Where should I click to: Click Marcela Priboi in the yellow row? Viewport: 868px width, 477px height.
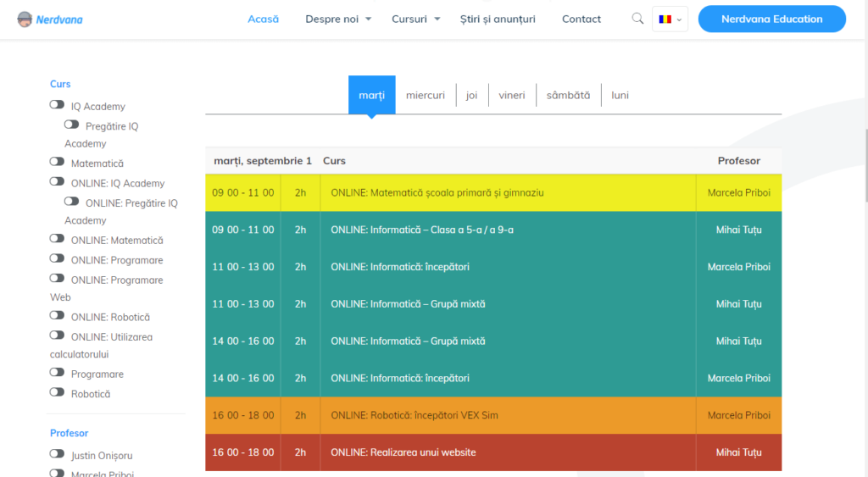[739, 192]
